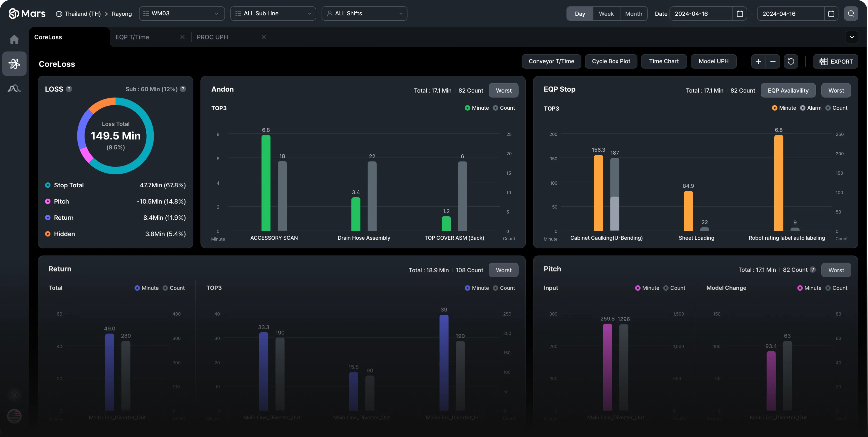
Task: Click the chevron between Thailand and Rayong
Action: pyautogui.click(x=106, y=14)
